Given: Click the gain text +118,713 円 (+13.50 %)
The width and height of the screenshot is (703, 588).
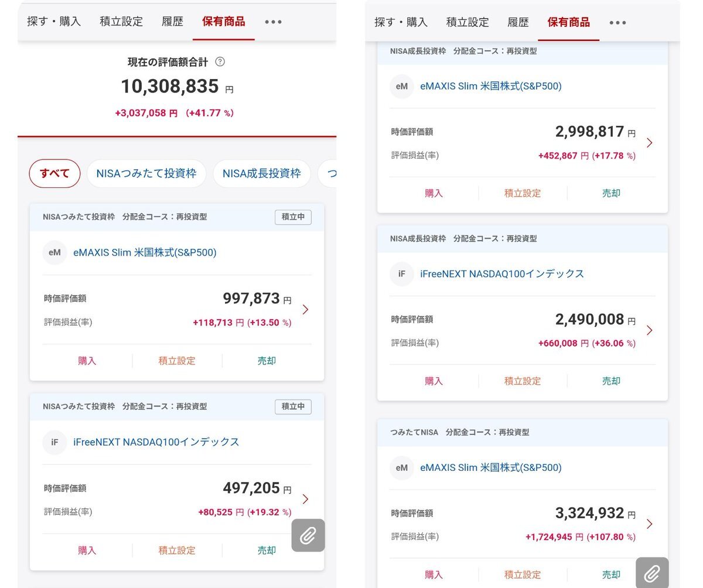Looking at the screenshot, I should [x=242, y=323].
